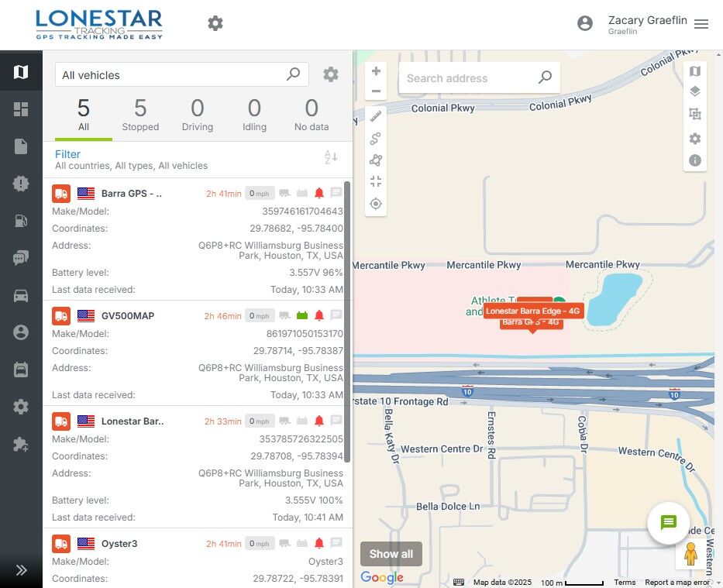Click Report a map error link
This screenshot has height=588, width=723.
[x=677, y=582]
